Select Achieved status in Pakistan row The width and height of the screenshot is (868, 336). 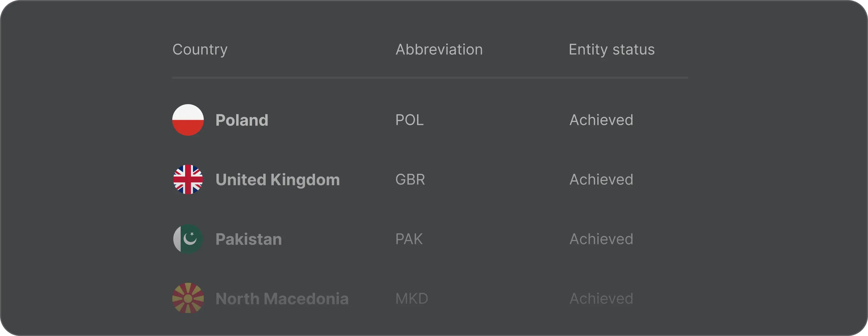[x=601, y=239]
